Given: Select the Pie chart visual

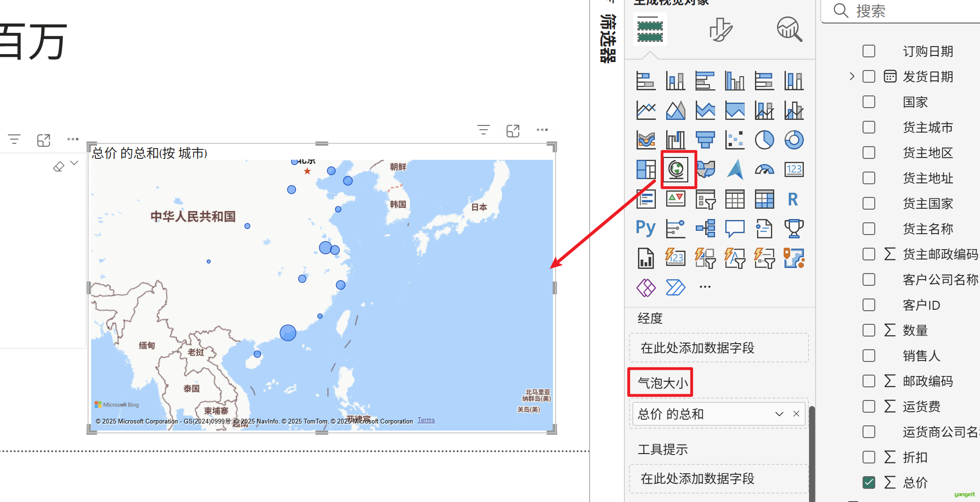Looking at the screenshot, I should pos(764,140).
